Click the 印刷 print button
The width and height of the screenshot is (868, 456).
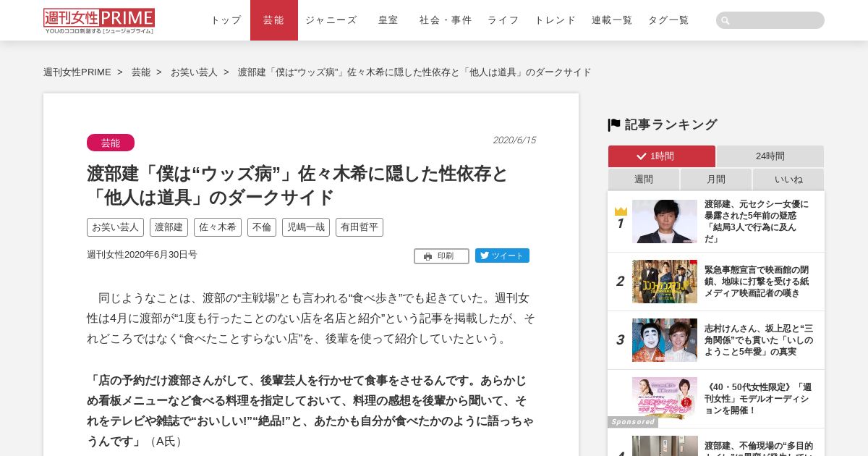441,256
